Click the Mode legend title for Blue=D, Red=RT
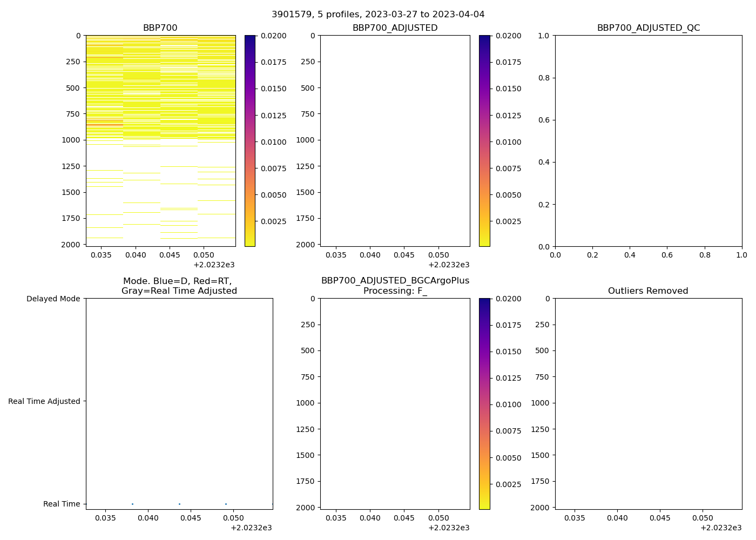Image resolution: width=756 pixels, height=540 pixels. [179, 286]
